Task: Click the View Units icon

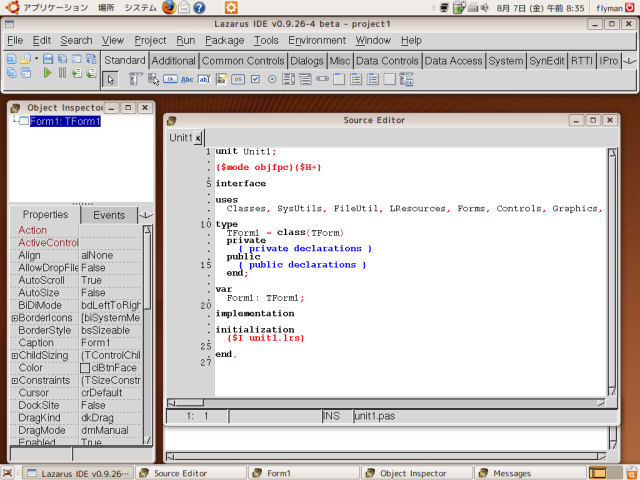Action: pyautogui.click(x=11, y=73)
